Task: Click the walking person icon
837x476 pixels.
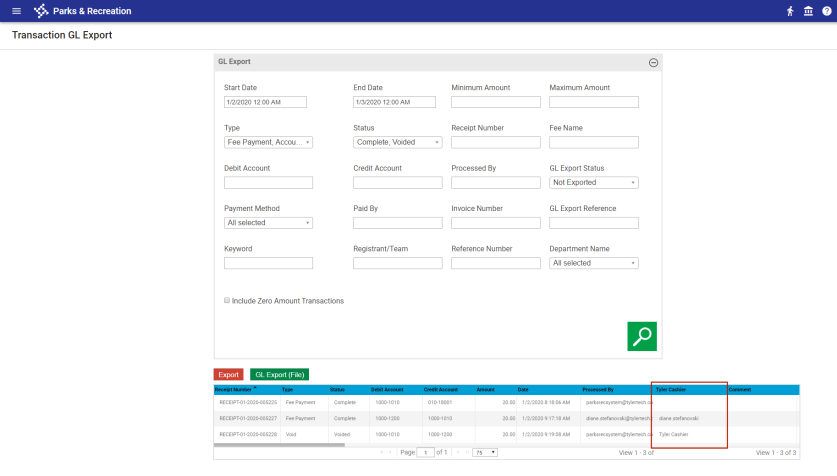Action: 790,11
